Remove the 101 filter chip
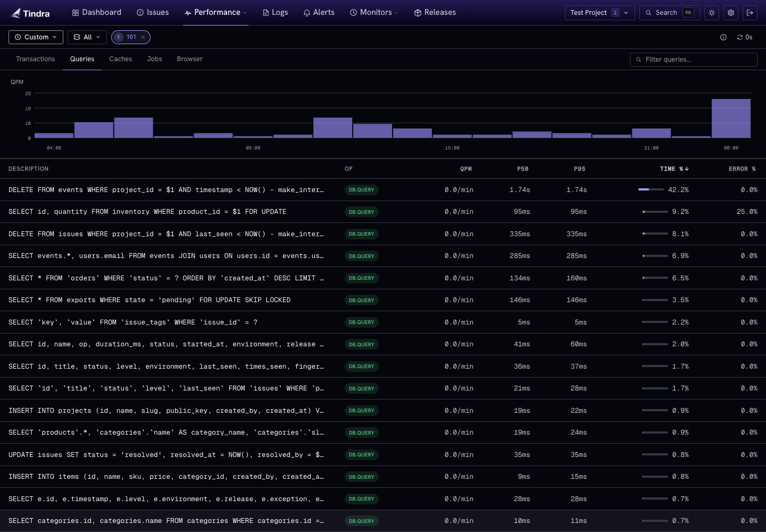The image size is (766, 532). point(143,37)
